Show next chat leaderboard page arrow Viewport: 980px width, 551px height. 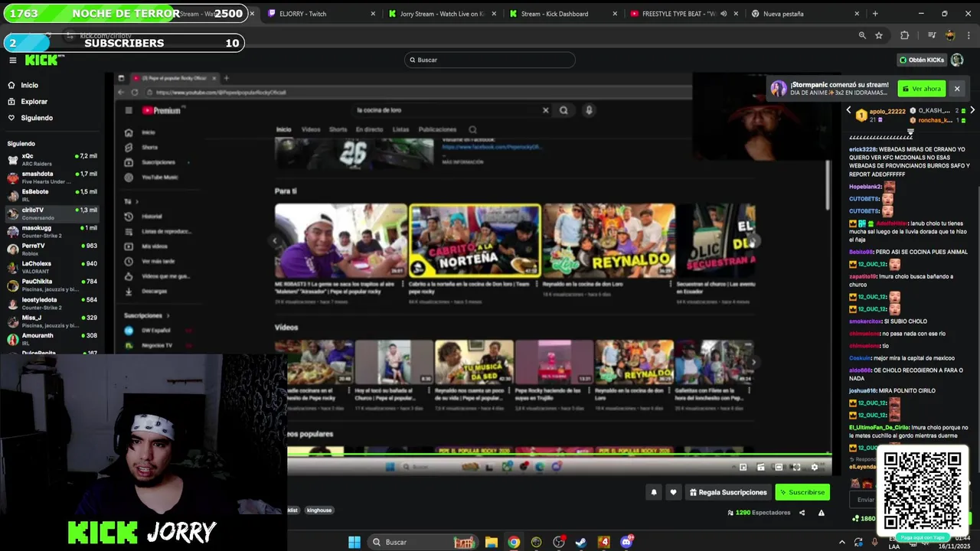click(x=972, y=110)
